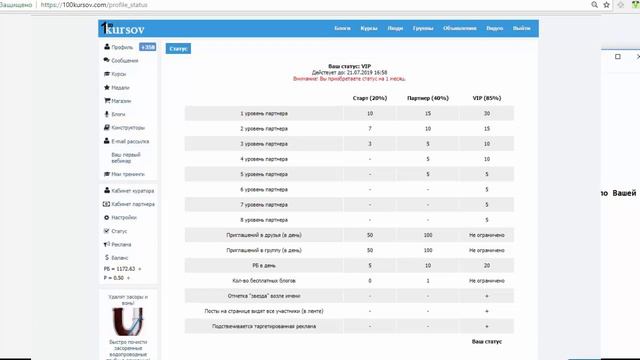Open Курсы in the top navigation bar
640x360 pixels.
point(369,28)
